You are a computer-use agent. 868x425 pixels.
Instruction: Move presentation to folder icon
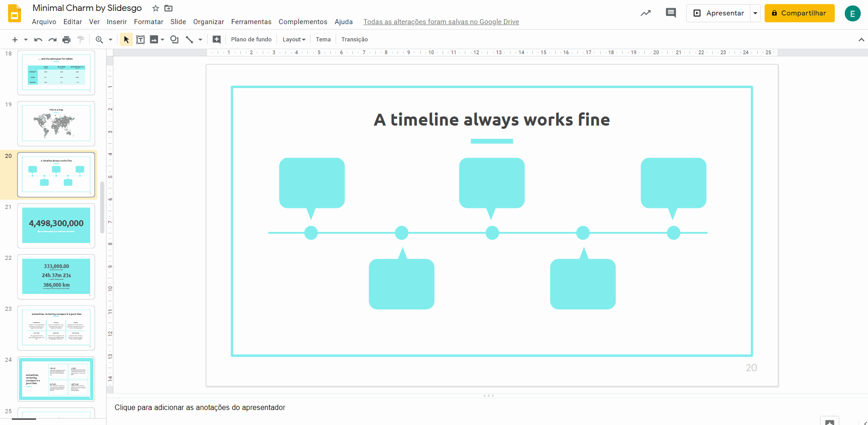[168, 8]
